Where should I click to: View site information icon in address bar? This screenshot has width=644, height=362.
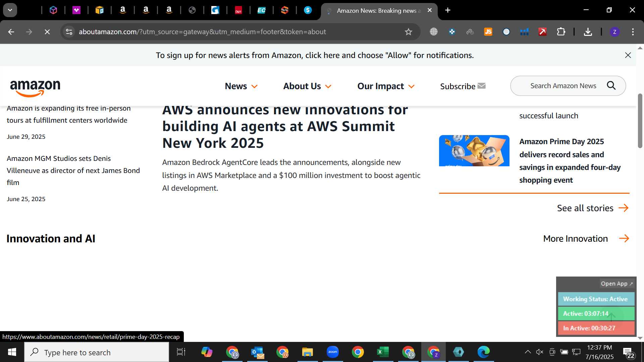coord(69,32)
